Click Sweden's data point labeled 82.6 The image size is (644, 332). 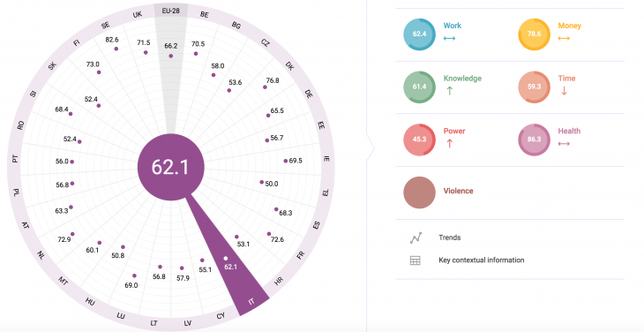click(x=116, y=49)
